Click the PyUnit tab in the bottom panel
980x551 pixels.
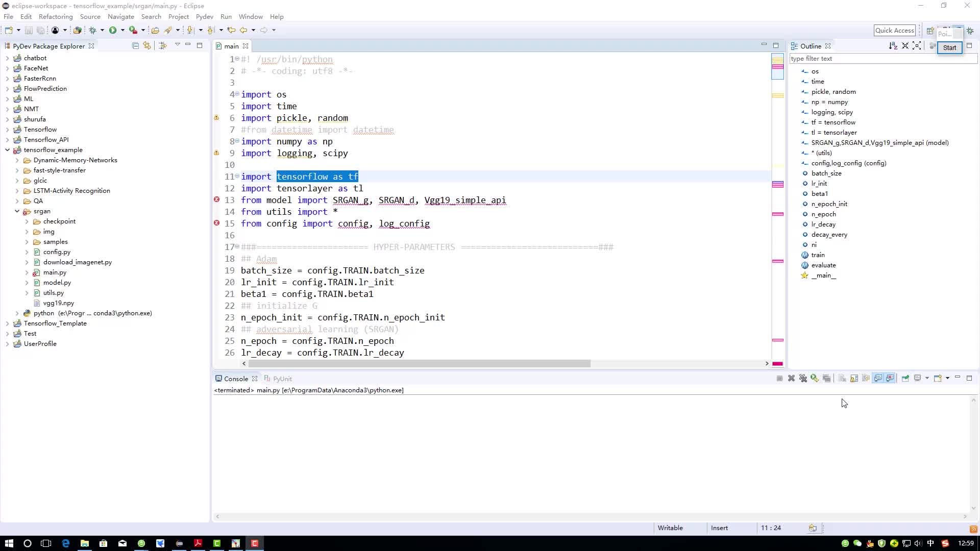[282, 378]
